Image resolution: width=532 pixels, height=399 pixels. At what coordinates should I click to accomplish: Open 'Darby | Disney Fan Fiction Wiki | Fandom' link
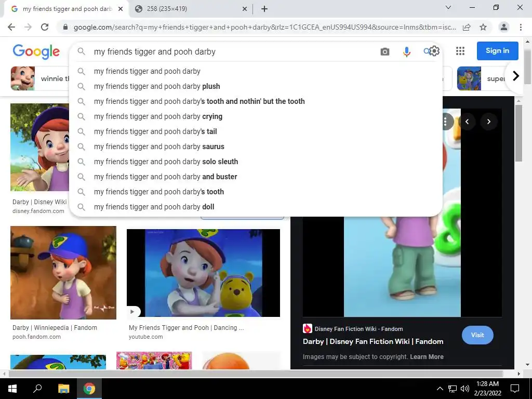click(373, 341)
